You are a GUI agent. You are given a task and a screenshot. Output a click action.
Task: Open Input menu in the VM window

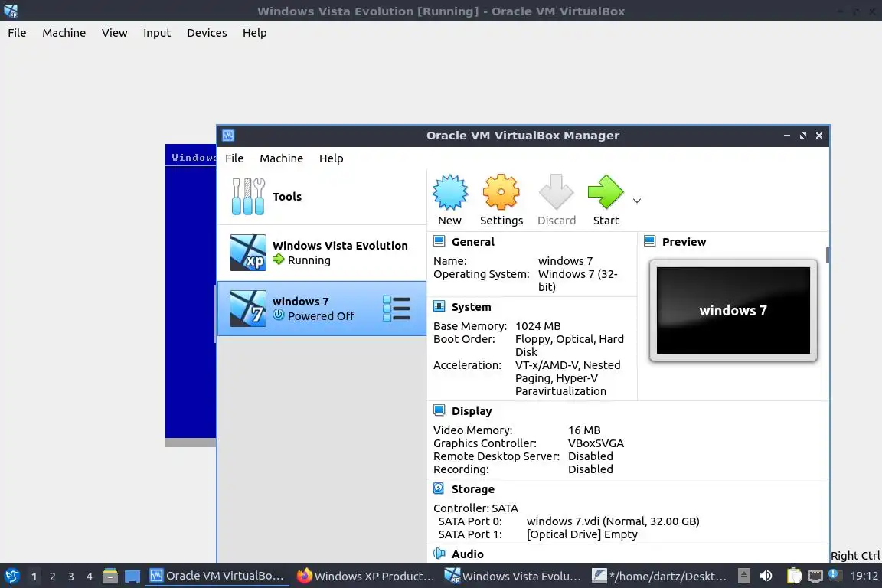157,33
